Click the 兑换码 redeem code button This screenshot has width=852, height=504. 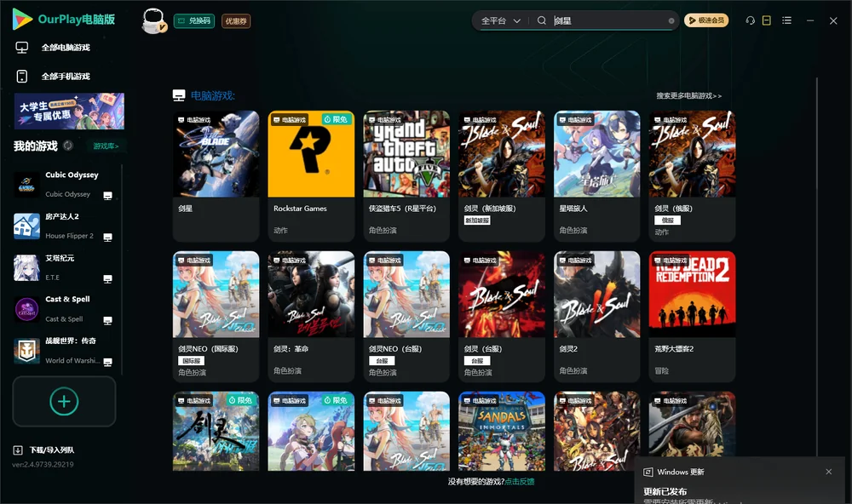pos(194,21)
